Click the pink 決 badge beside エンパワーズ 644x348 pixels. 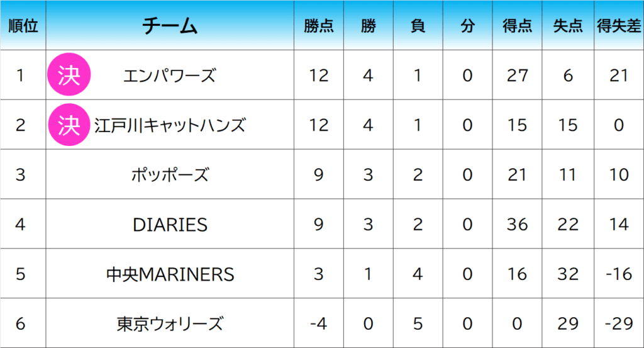coord(69,75)
